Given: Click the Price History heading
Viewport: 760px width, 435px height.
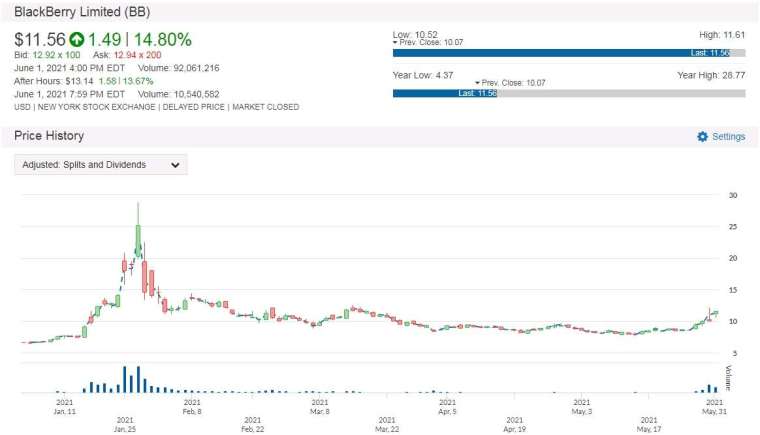Looking at the screenshot, I should point(49,136).
